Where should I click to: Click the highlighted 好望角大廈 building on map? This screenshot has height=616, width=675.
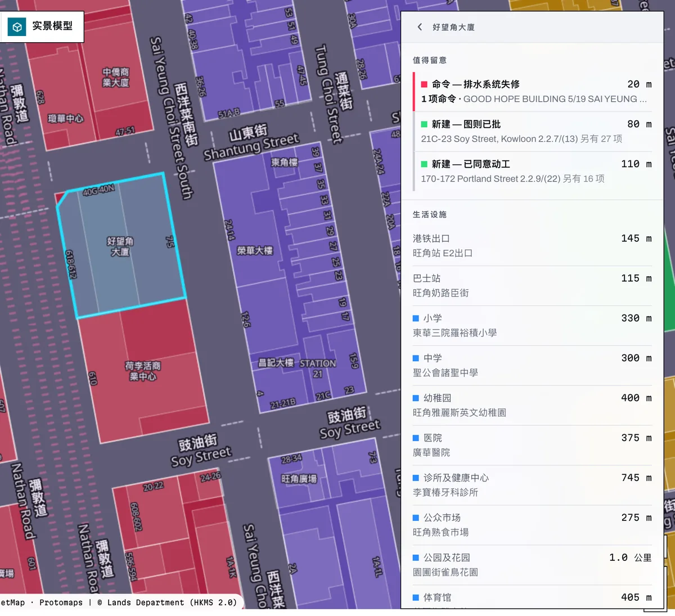click(x=121, y=246)
